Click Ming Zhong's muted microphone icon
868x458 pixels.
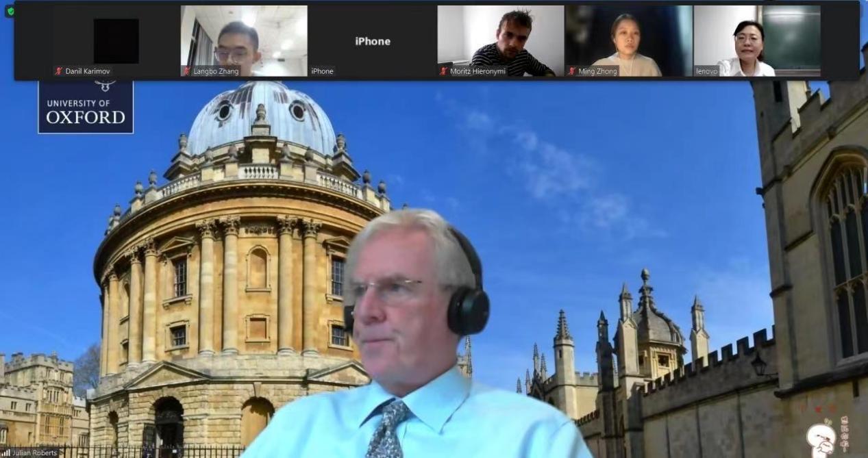point(572,71)
